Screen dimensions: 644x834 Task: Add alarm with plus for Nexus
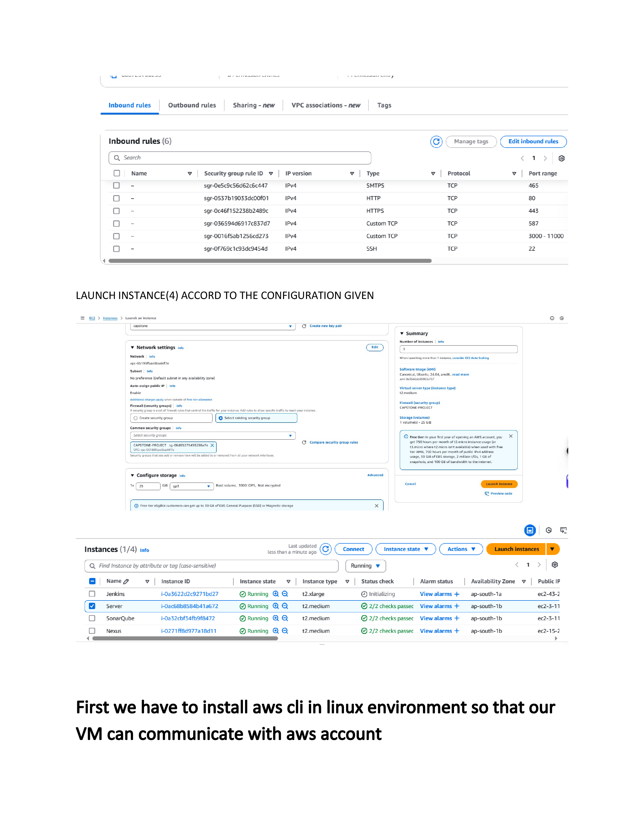(457, 631)
